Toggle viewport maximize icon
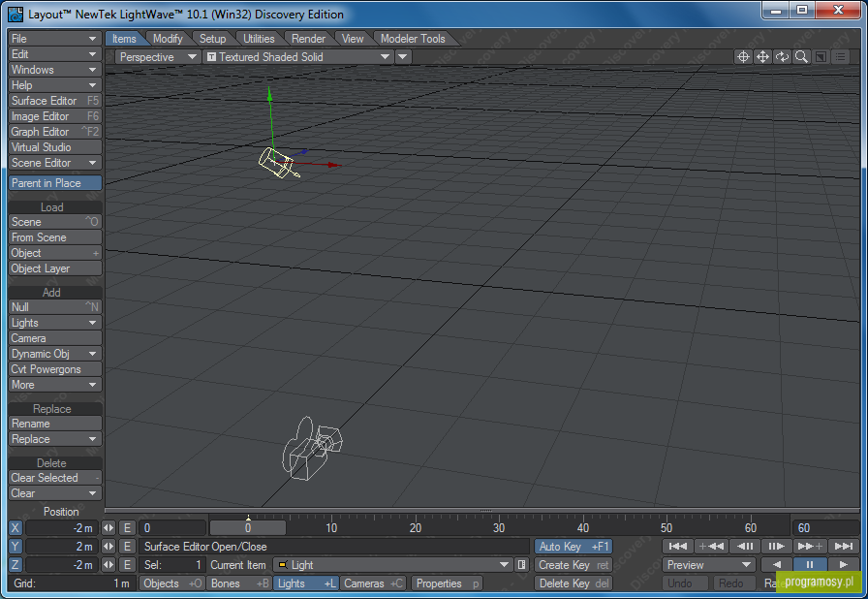This screenshot has height=599, width=868. pos(821,56)
